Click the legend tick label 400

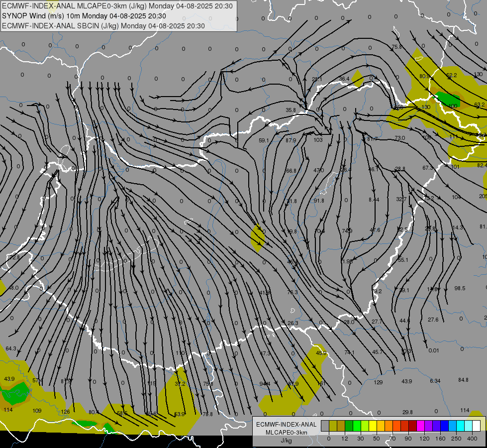pos(472,439)
